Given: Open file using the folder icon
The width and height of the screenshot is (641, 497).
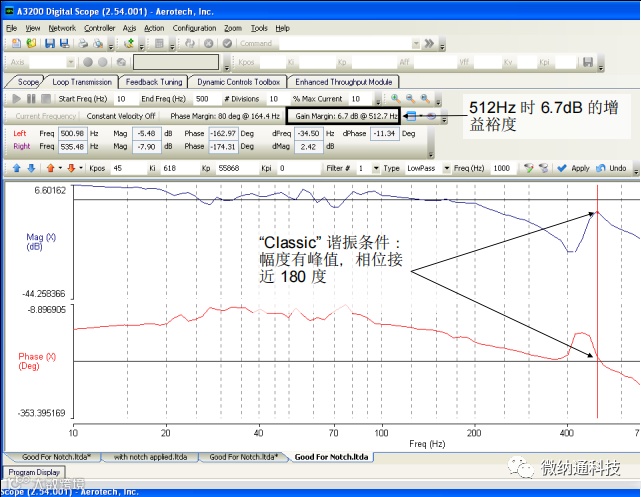Looking at the screenshot, I should click(x=31, y=43).
